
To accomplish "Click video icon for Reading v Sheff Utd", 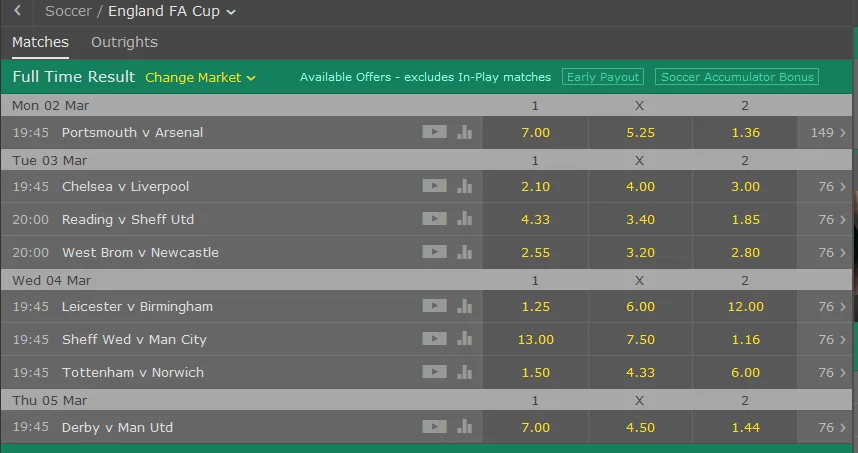I will [434, 219].
